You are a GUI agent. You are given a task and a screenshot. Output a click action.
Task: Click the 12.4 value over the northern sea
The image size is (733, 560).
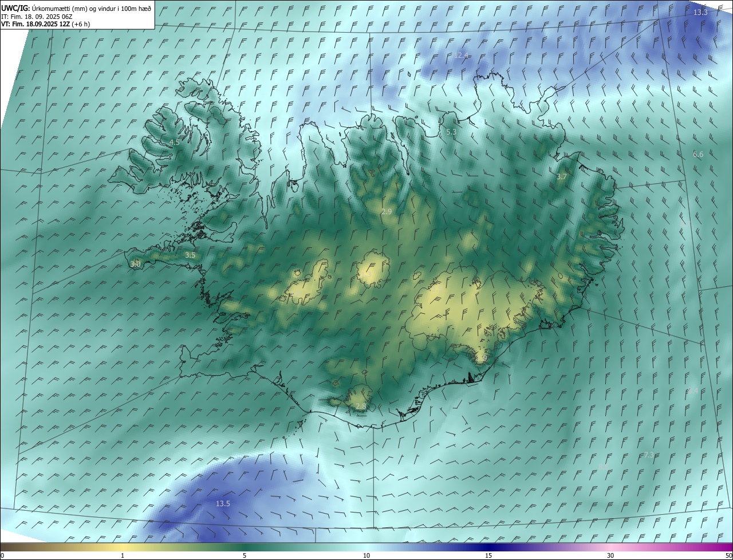[x=462, y=56]
